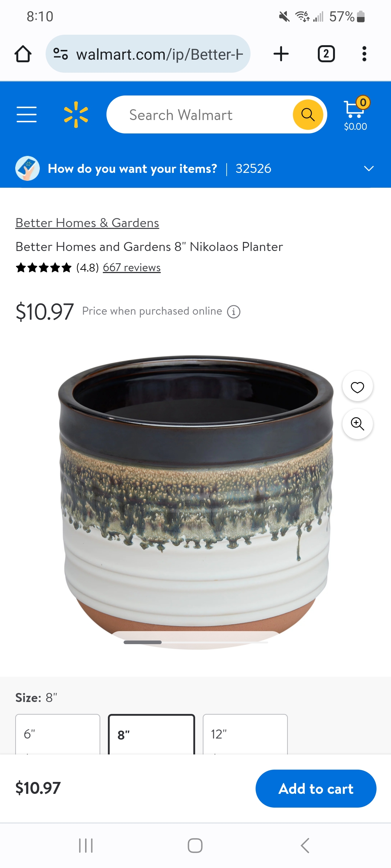The height and width of the screenshot is (868, 391).
Task: Open the Walmart hamburger menu
Action: coord(26,115)
